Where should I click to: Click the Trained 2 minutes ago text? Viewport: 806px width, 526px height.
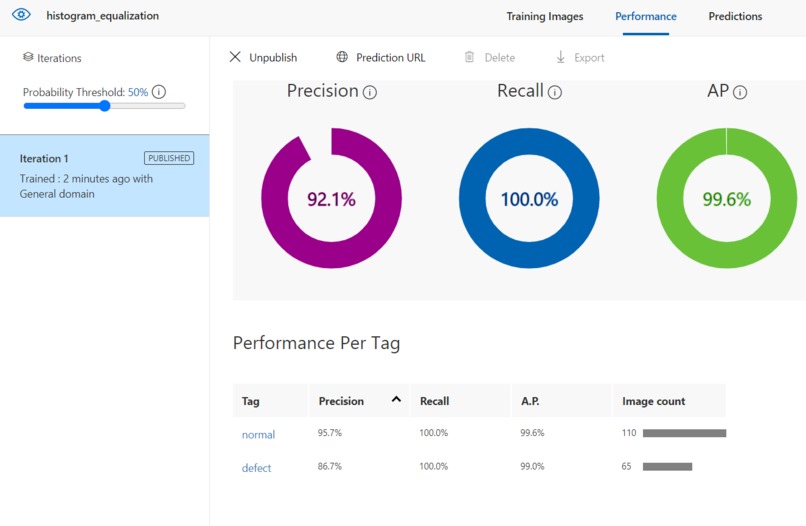click(x=86, y=186)
